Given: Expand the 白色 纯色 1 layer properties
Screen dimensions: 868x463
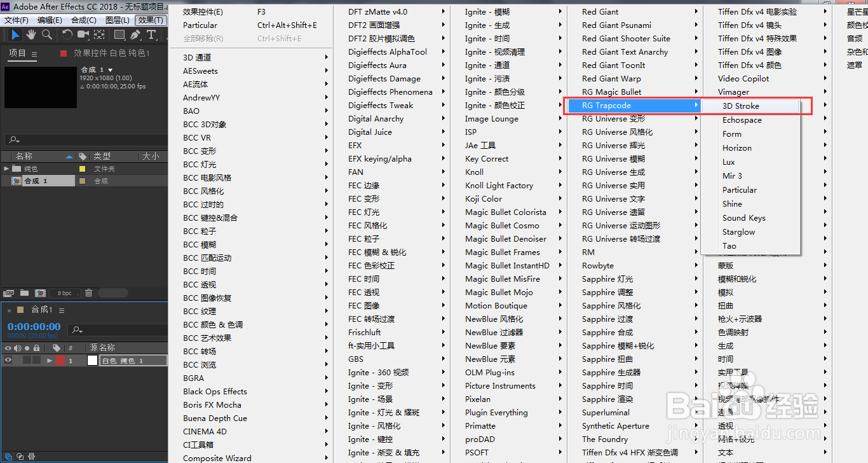Looking at the screenshot, I should [50, 361].
